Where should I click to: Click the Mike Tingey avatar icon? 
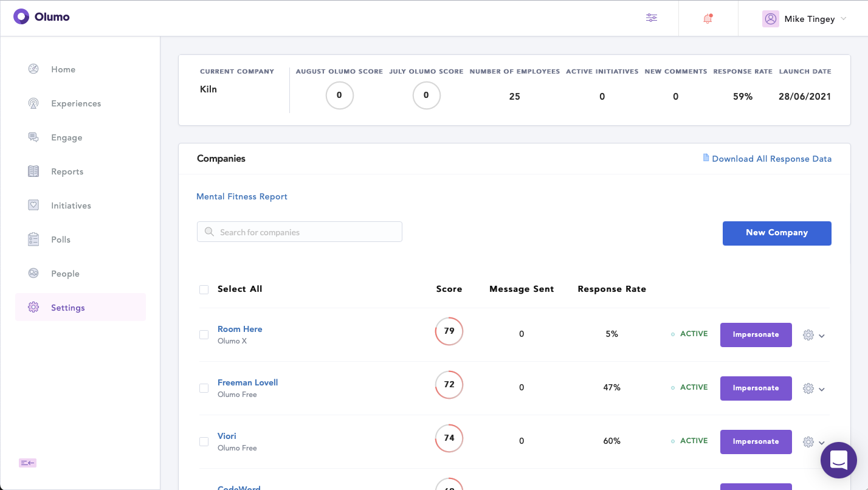[771, 19]
